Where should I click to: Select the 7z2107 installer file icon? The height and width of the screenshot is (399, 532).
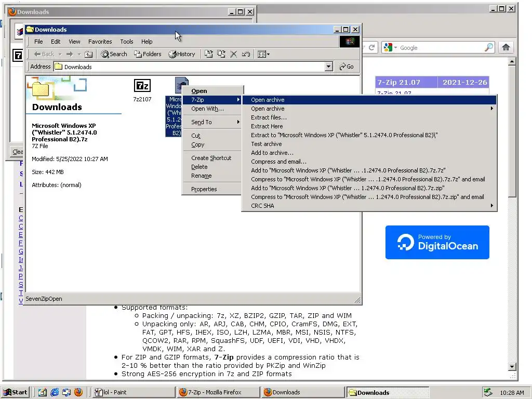click(x=142, y=86)
